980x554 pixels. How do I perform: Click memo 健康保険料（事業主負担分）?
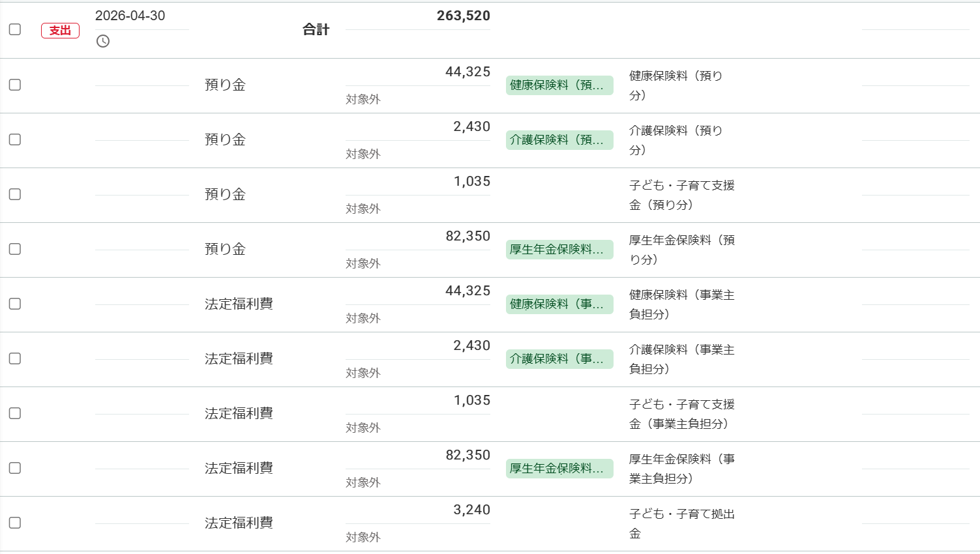pos(682,304)
